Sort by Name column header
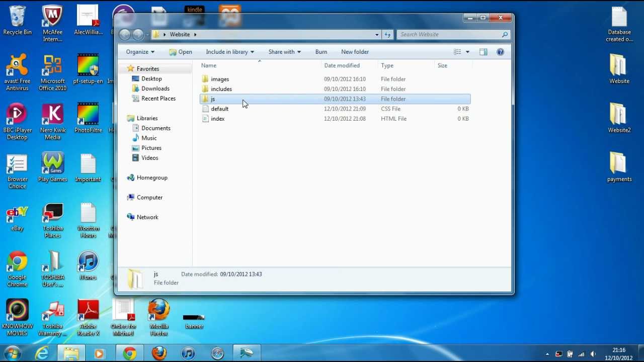 [x=260, y=65]
